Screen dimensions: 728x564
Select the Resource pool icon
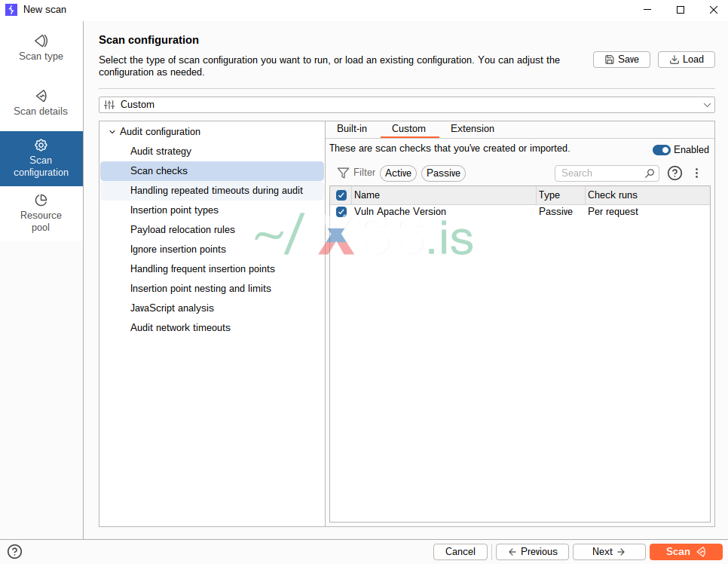(x=41, y=200)
